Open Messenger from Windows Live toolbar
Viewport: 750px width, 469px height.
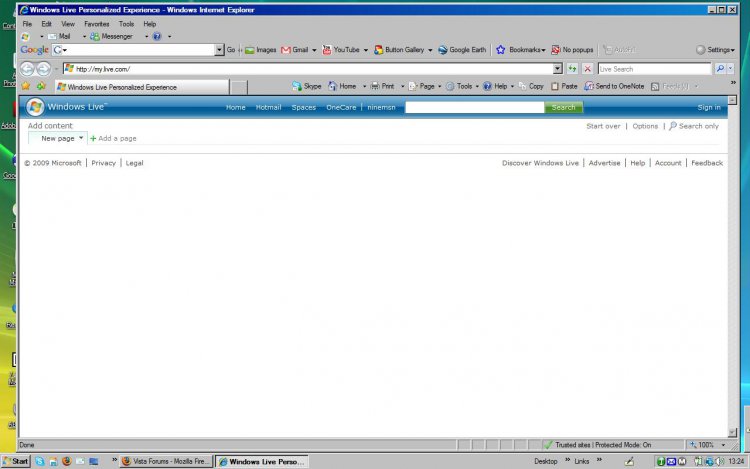tap(111, 36)
